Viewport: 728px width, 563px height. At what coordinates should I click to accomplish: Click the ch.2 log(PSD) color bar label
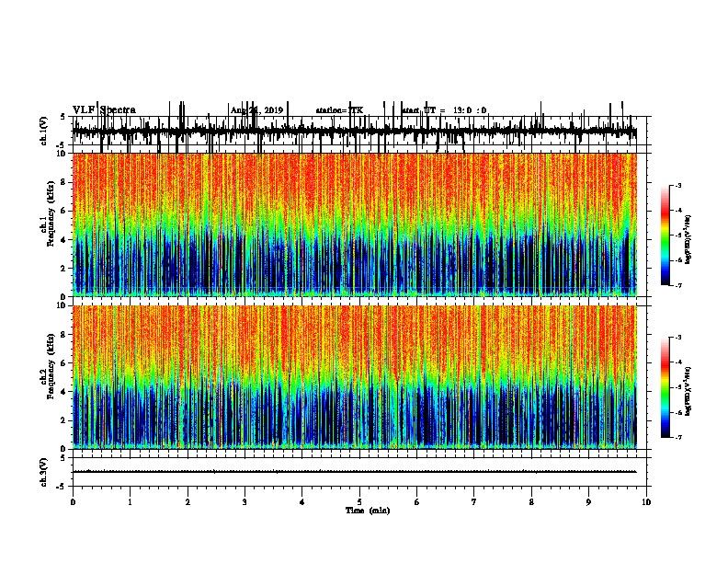688,391
